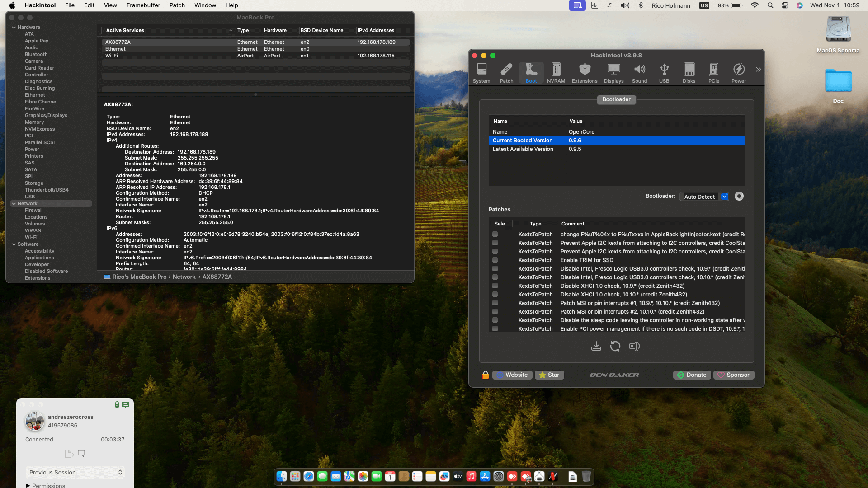Collapse the Network section in sidebar

(14, 204)
